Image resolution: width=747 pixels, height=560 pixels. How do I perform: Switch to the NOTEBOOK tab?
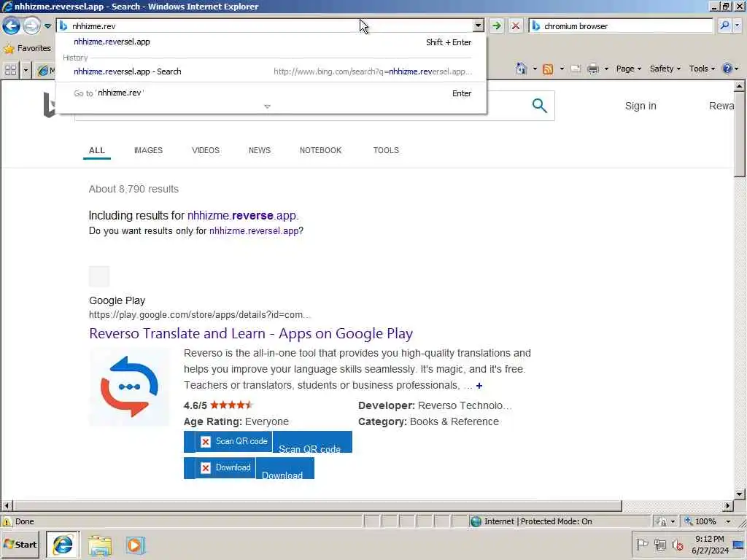click(321, 150)
